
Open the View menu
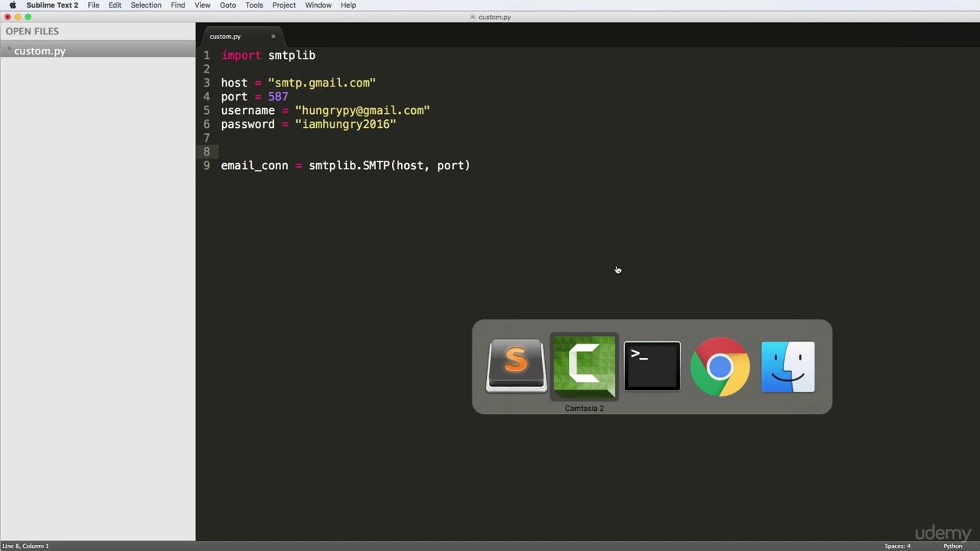(202, 5)
